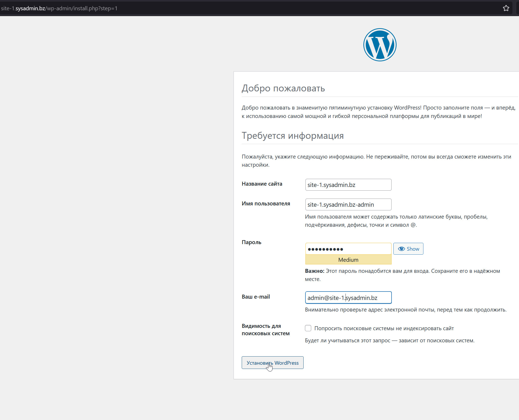Click the Добро пожаловать heading
This screenshot has width=519, height=420.
283,88
